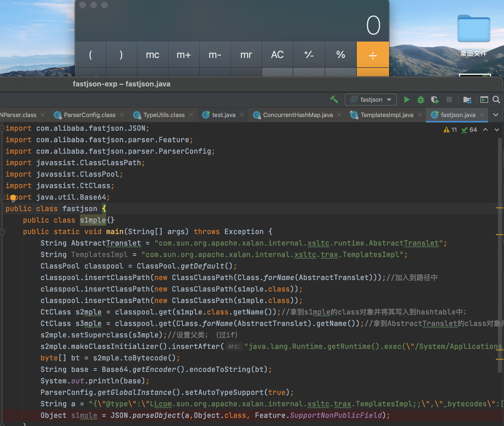
Task: Click the Search Everywhere magnifier icon
Action: click(x=496, y=100)
